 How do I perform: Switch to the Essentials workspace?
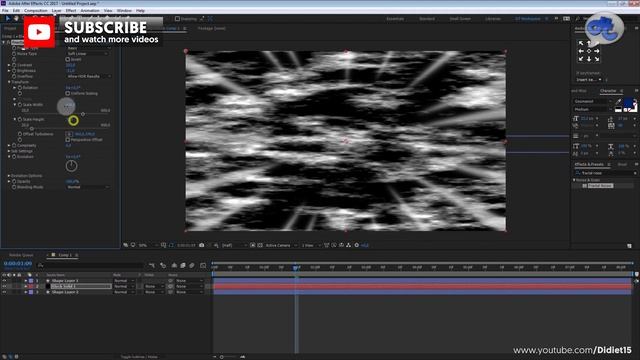[395, 19]
